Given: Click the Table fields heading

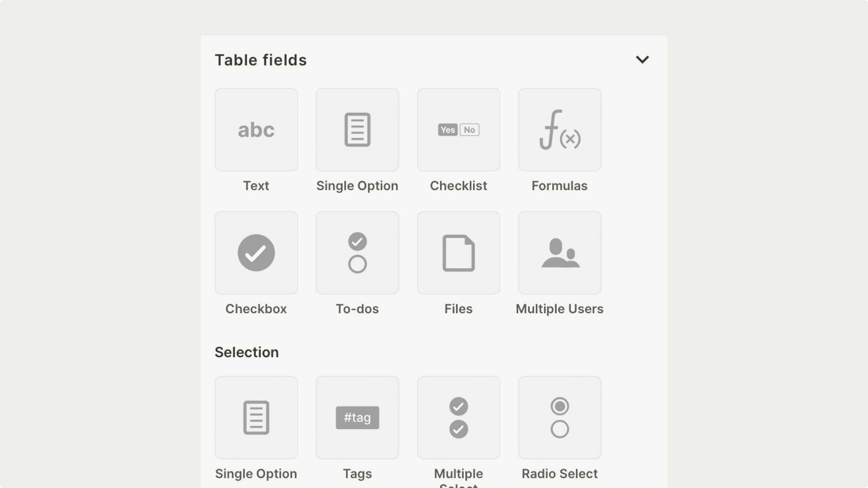Looking at the screenshot, I should click(261, 60).
